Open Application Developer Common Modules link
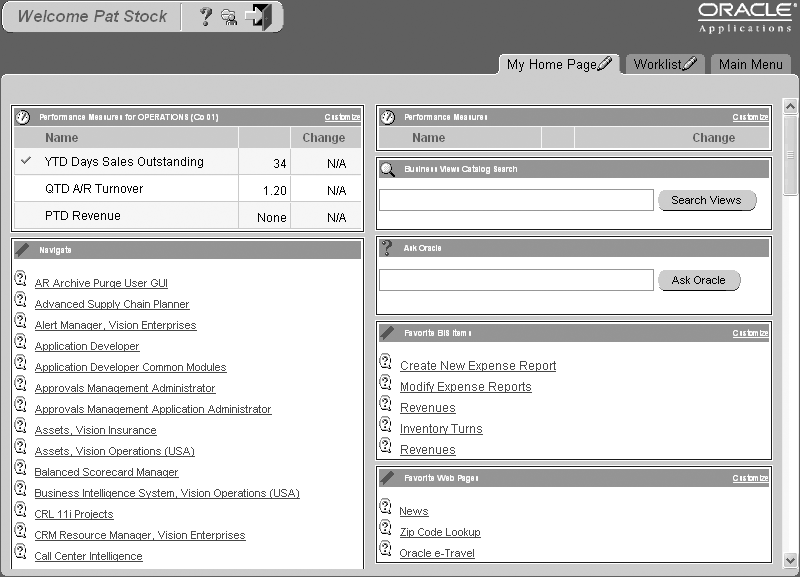The height and width of the screenshot is (577, 800). [130, 367]
